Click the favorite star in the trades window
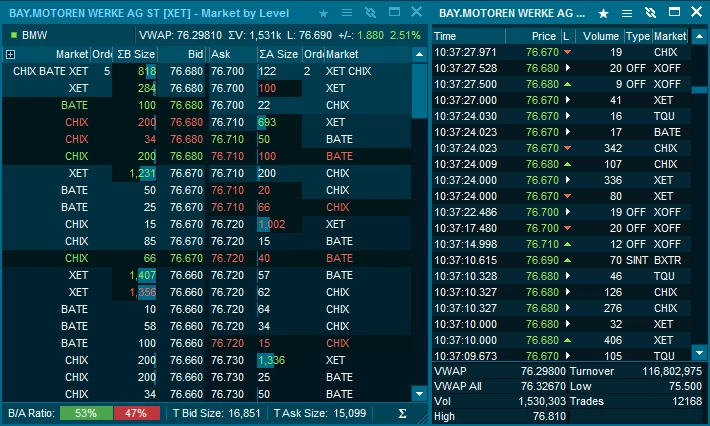710x426 pixels. click(603, 13)
